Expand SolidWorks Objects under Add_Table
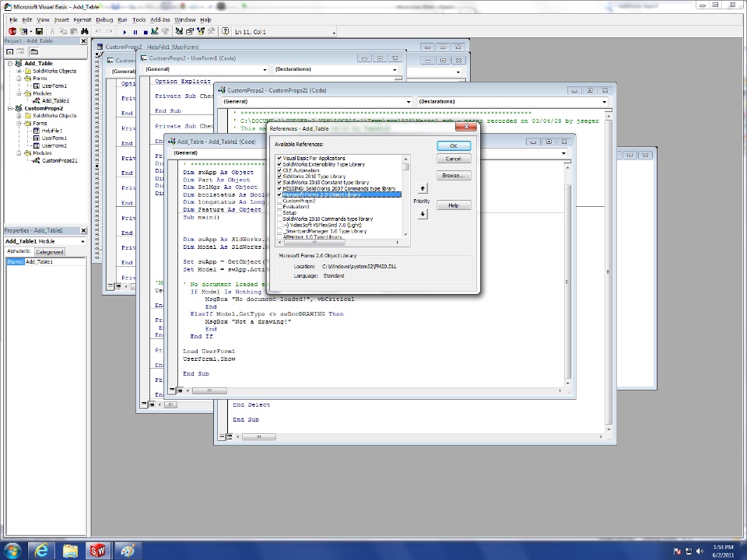Screen dimensions: 747x560 click(x=19, y=71)
